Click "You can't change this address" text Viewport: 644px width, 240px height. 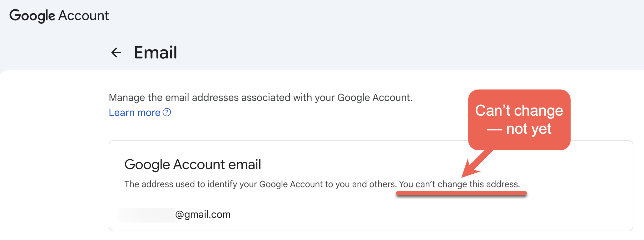(459, 184)
